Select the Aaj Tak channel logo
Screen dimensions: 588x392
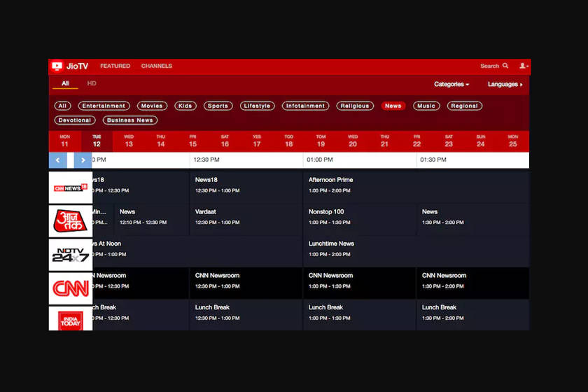pyautogui.click(x=71, y=220)
